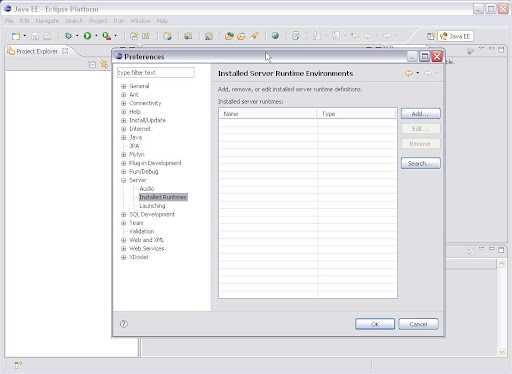The width and height of the screenshot is (512, 374).
Task: Open the Project menu
Action: pyautogui.click(x=98, y=21)
